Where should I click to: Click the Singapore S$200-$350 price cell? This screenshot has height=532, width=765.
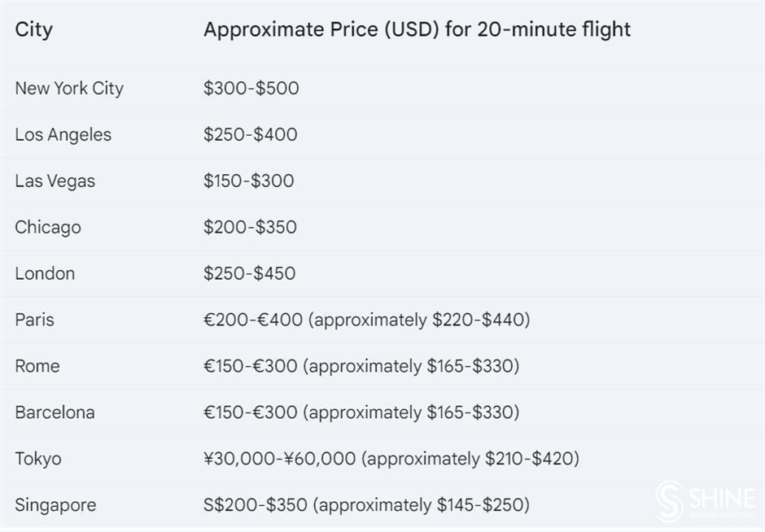(x=366, y=505)
